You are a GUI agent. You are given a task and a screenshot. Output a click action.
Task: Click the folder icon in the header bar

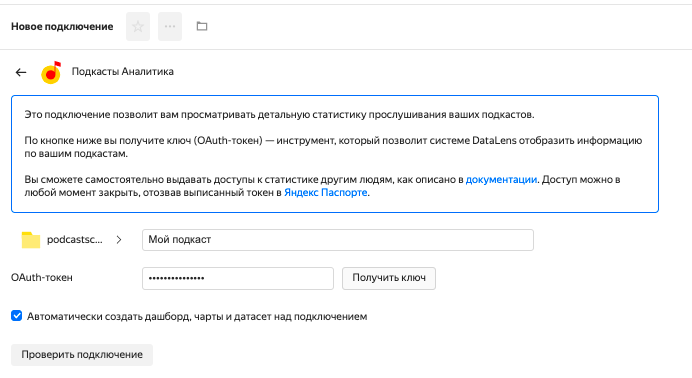pos(202,26)
